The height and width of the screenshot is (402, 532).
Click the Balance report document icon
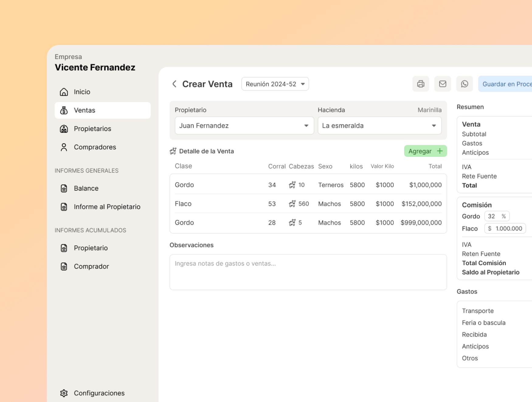64,189
